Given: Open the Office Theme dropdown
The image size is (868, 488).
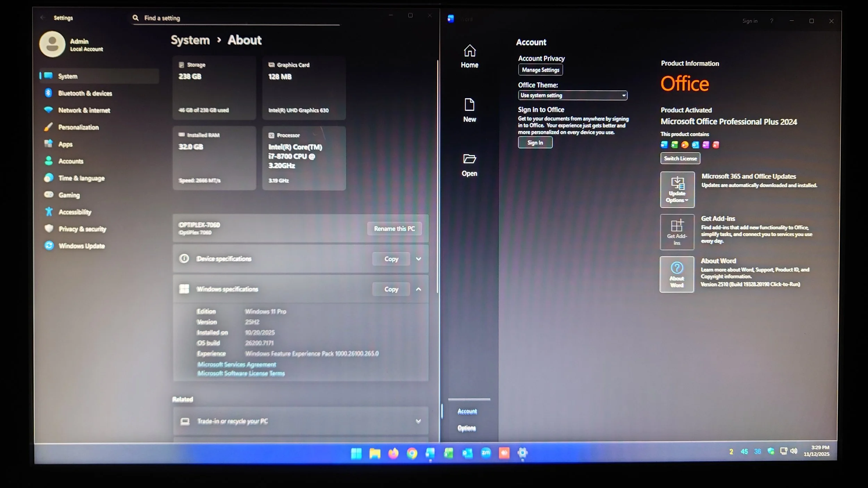Looking at the screenshot, I should [573, 95].
